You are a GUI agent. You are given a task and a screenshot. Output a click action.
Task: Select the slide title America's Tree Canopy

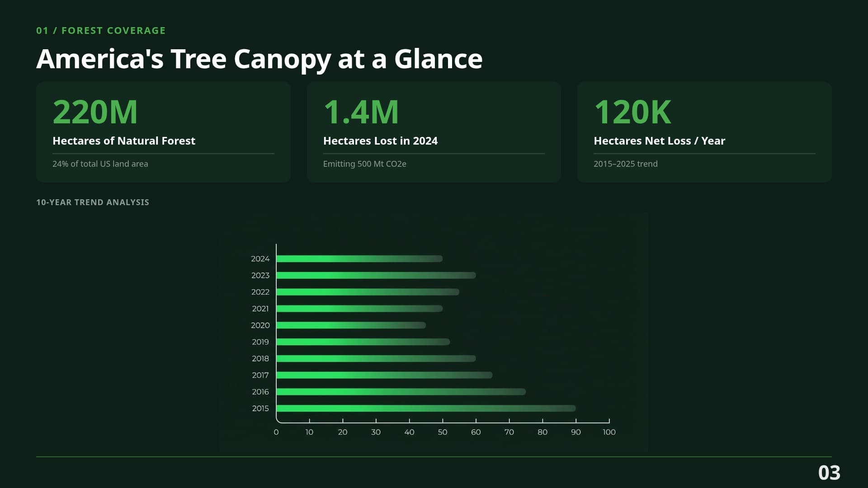coord(259,59)
